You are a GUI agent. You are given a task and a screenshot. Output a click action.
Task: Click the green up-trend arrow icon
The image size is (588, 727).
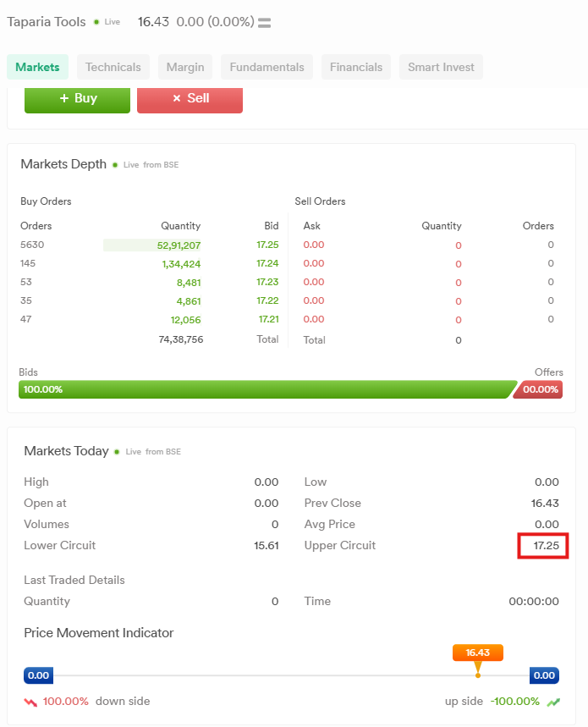(x=553, y=702)
